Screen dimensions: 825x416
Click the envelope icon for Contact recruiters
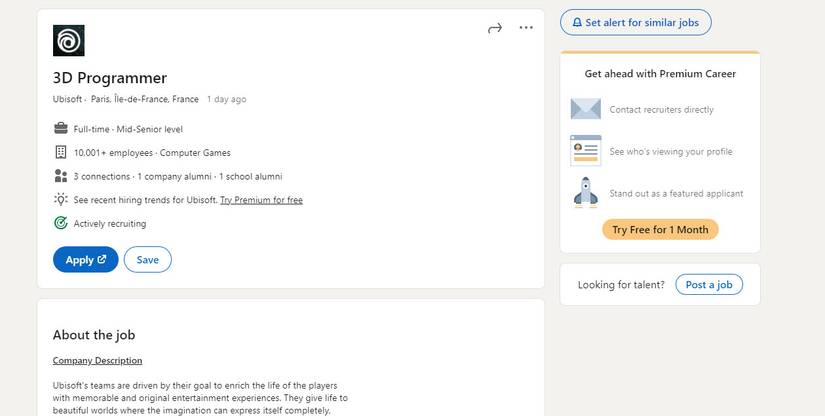tap(586, 109)
